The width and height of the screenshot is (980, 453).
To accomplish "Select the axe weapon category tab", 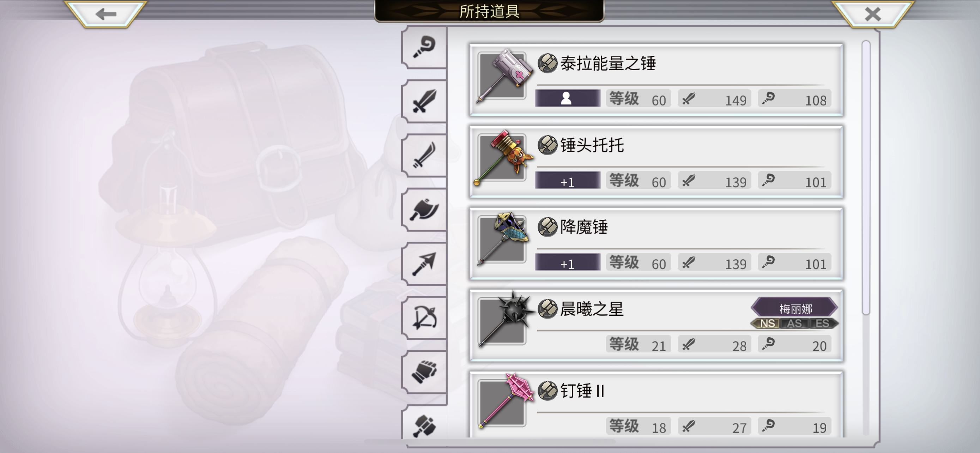I will [424, 210].
